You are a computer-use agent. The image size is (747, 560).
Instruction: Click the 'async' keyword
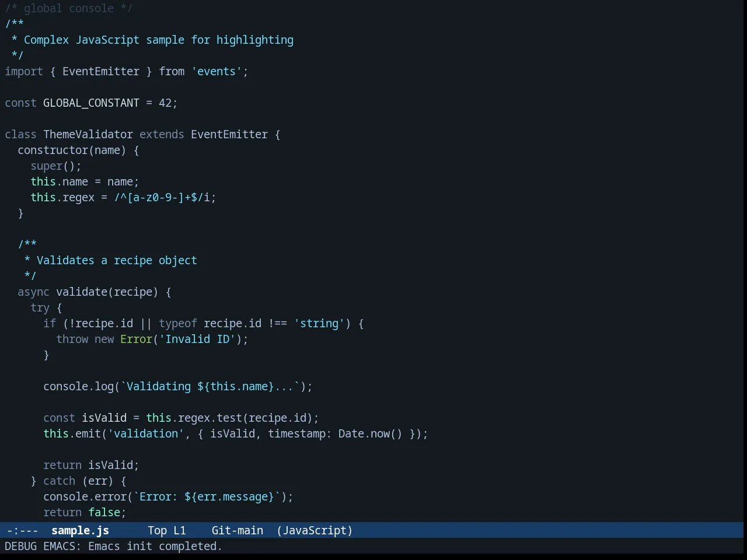coord(33,292)
